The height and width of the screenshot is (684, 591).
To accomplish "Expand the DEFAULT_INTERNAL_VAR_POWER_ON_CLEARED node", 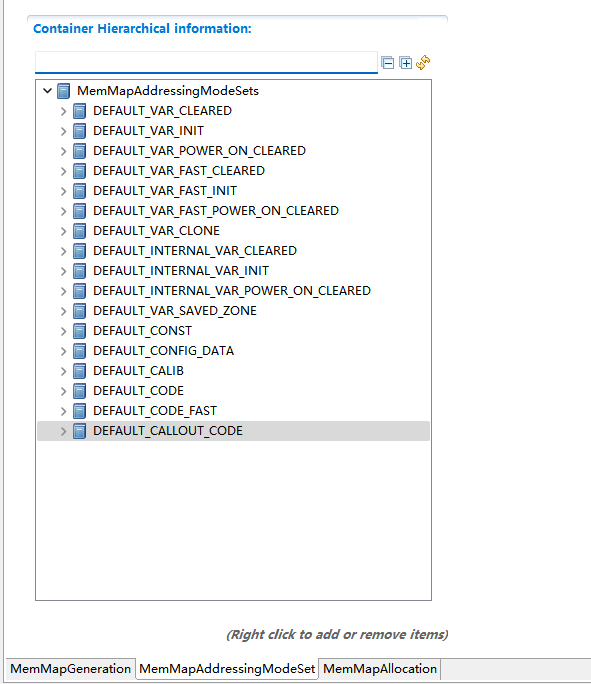I will 64,291.
